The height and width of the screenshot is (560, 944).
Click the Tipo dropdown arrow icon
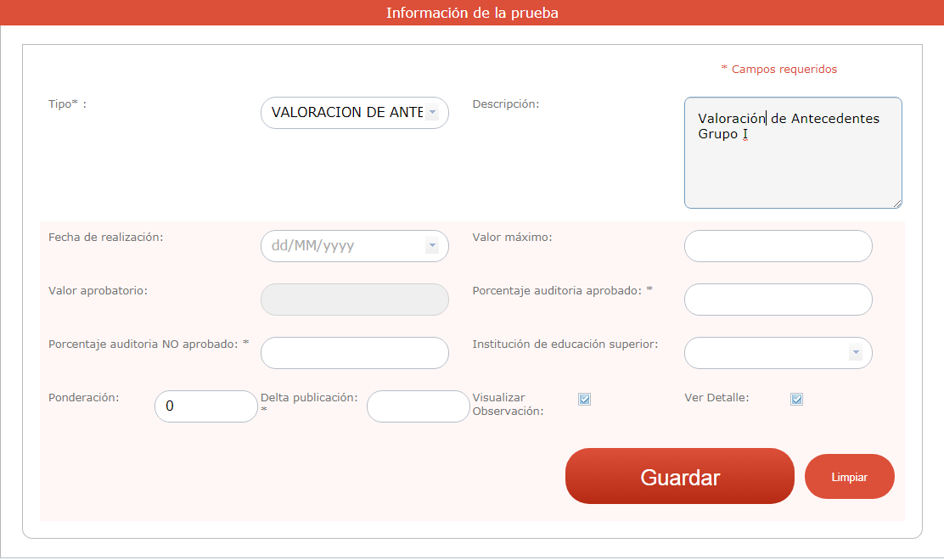tap(432, 113)
